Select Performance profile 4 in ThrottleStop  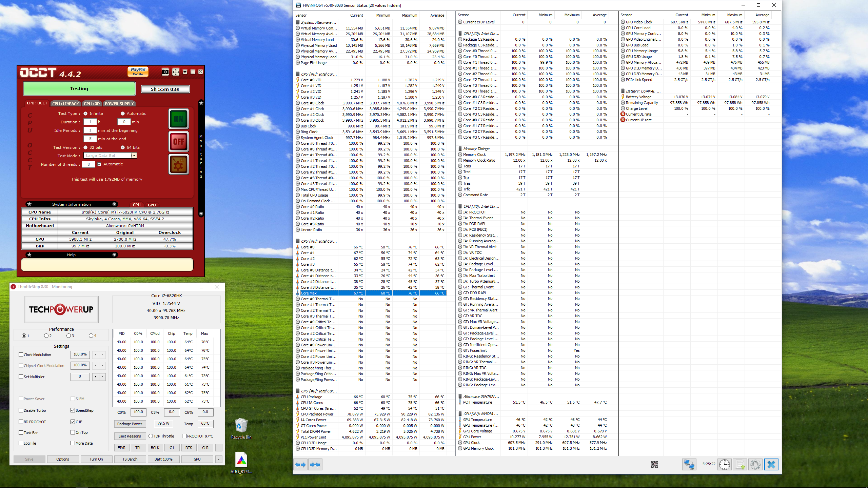(91, 336)
